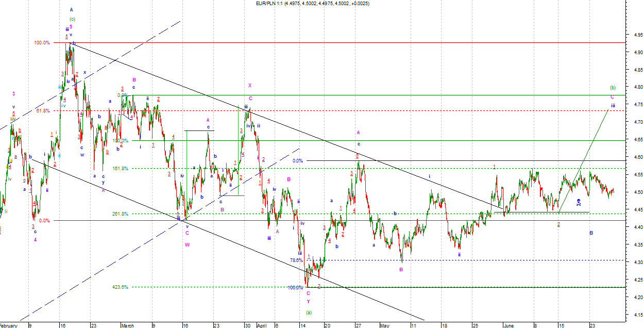644x328 pixels.
Task: Select the green (c) wave label
Action: point(72,19)
